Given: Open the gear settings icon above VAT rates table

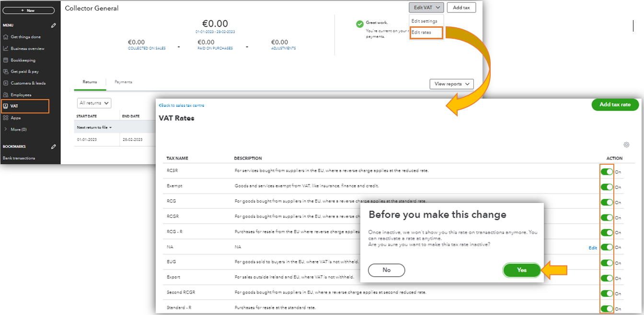Looking at the screenshot, I should coord(626,145).
